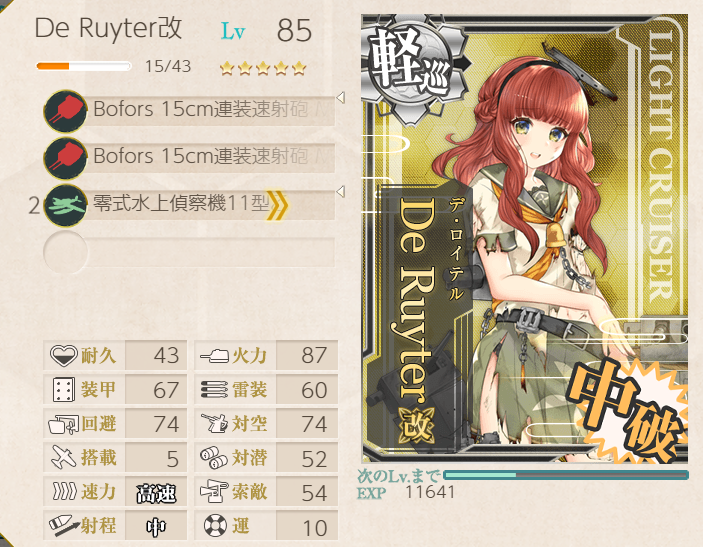Open the 零式水上偵察機11型 equipment slot
This screenshot has height=547, width=703.
coord(189,206)
